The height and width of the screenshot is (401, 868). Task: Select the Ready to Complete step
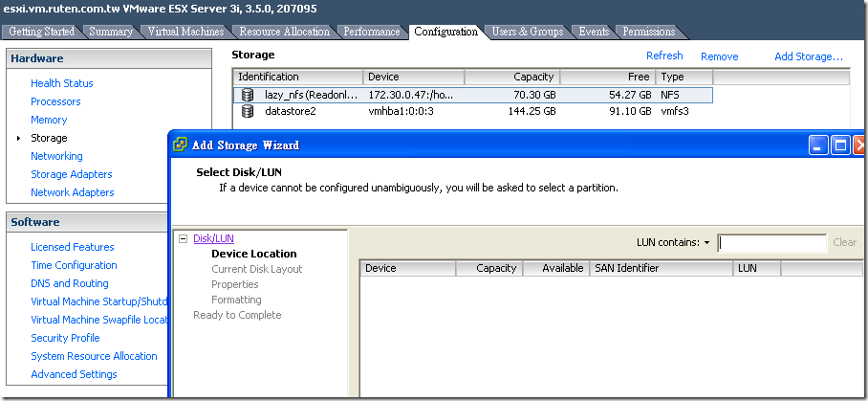click(x=237, y=315)
